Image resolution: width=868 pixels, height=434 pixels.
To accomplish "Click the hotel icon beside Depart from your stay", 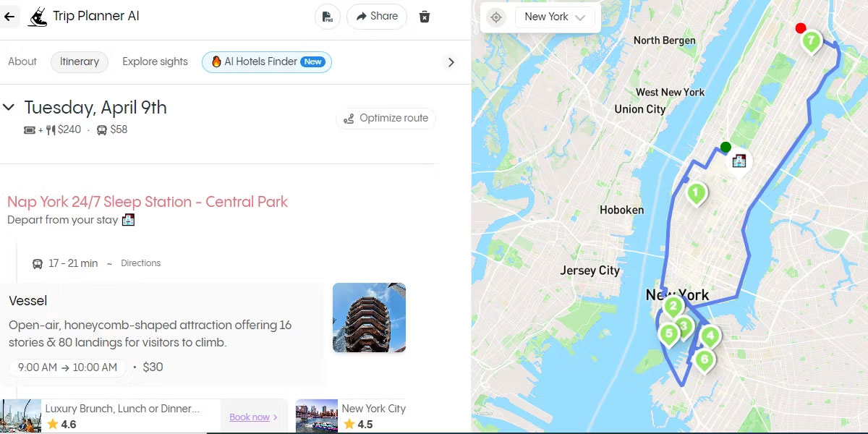I will [128, 220].
